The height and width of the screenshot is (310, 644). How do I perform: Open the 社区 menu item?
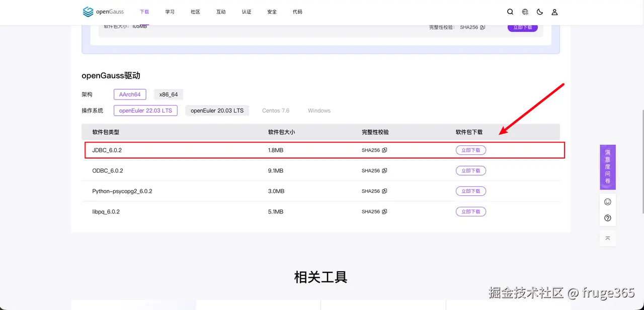click(x=195, y=12)
